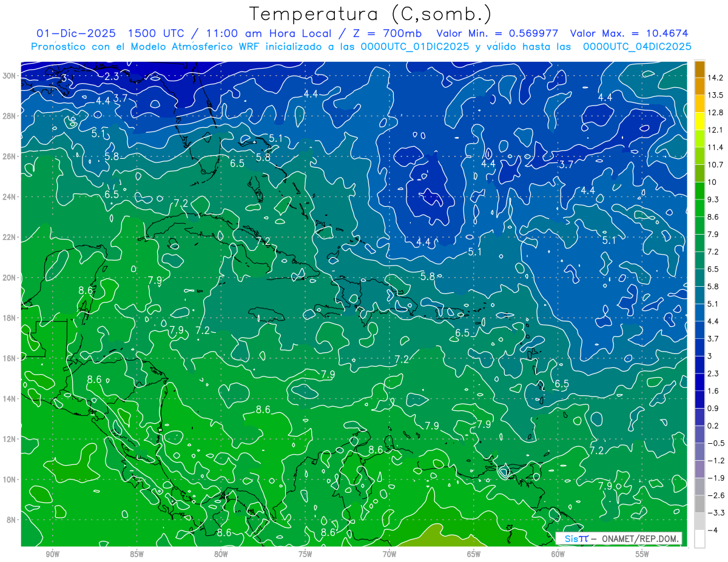Click latitude axis label "30N"
728x562 pixels.
point(9,76)
